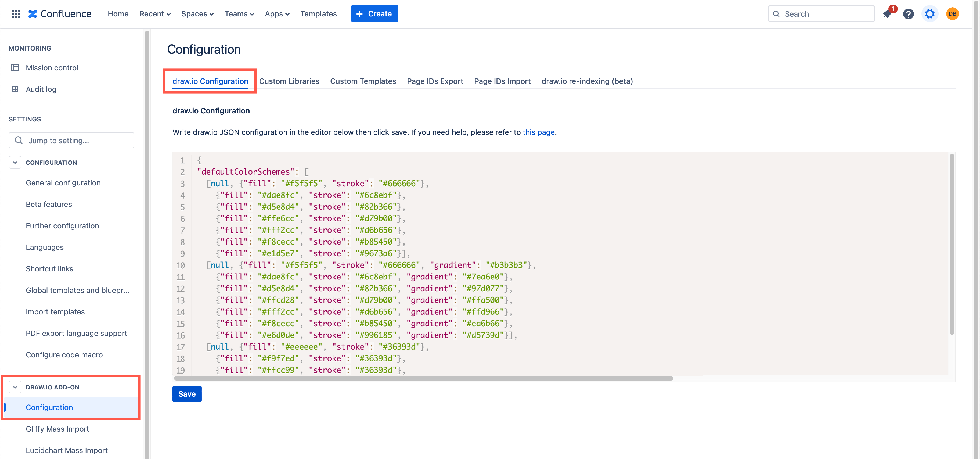Click the Audit log icon

[x=15, y=89]
